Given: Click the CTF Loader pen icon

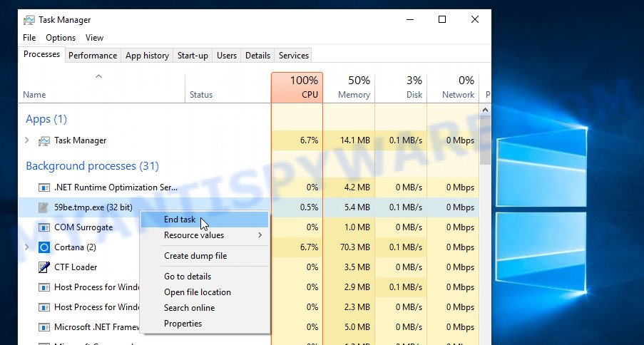Looking at the screenshot, I should point(44,267).
